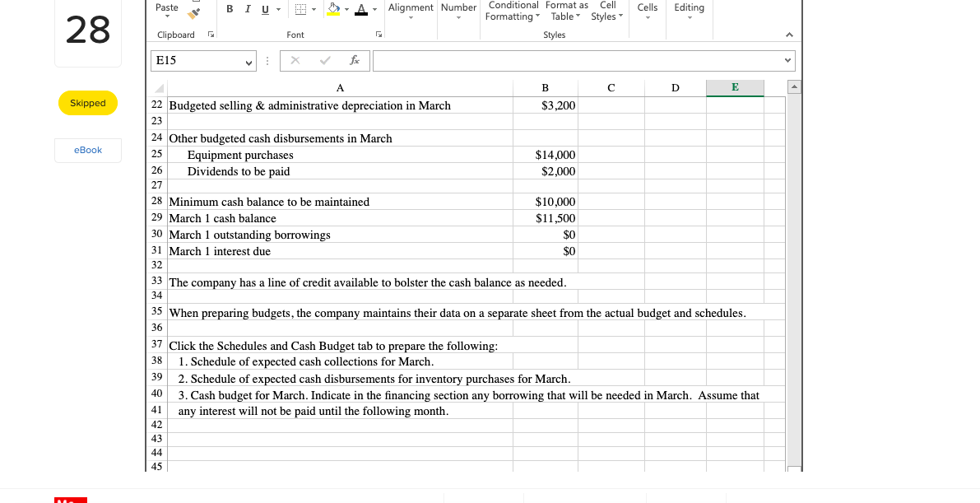Screen dimensions: 980x503
Task: Open the Clipboard dialog launcher icon
Action: pos(211,35)
